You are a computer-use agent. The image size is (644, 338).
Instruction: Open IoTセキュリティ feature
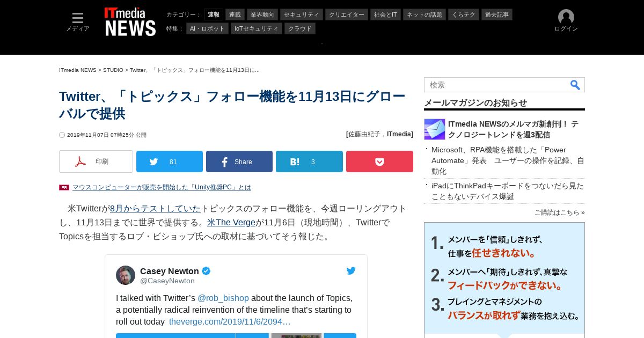pos(257,28)
